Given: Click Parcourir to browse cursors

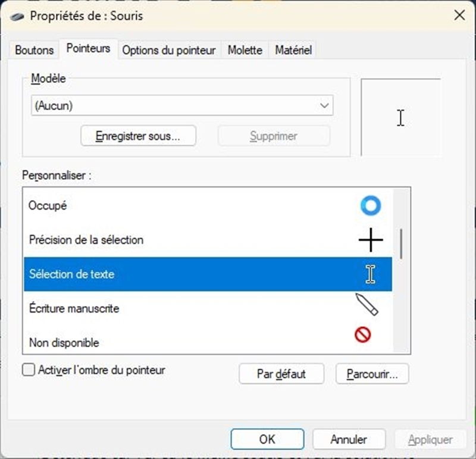Looking at the screenshot, I should pyautogui.click(x=372, y=374).
